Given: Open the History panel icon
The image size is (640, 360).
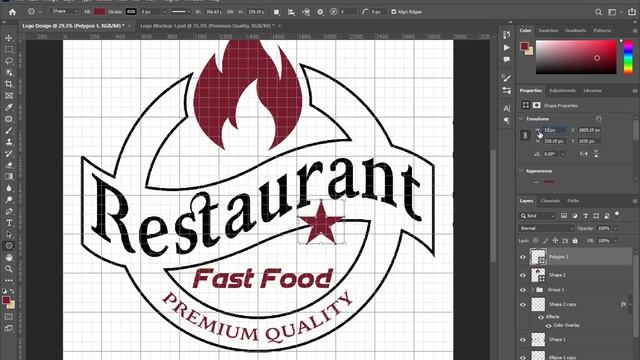Looking at the screenshot, I should click(507, 35).
